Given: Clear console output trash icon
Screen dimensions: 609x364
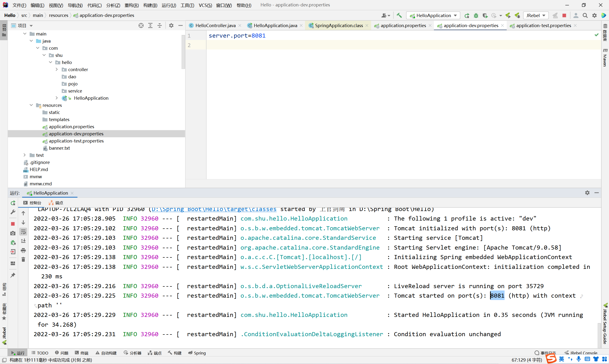Looking at the screenshot, I should coord(23,260).
